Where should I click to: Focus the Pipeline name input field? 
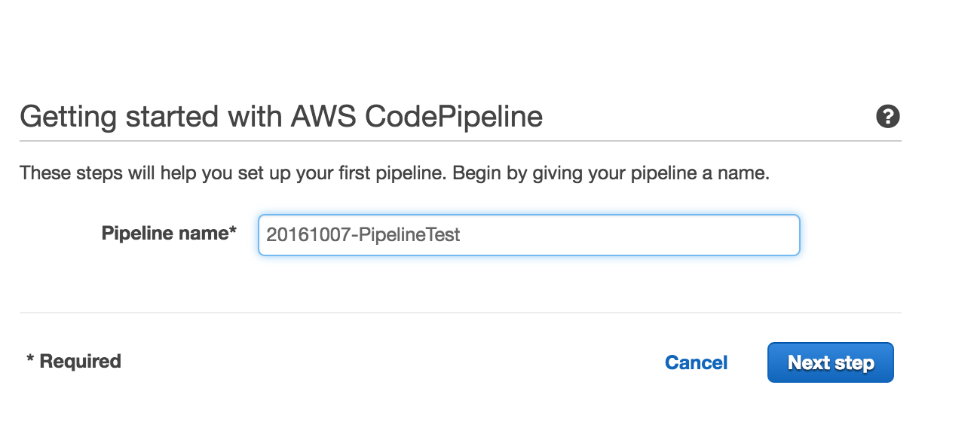pos(528,235)
